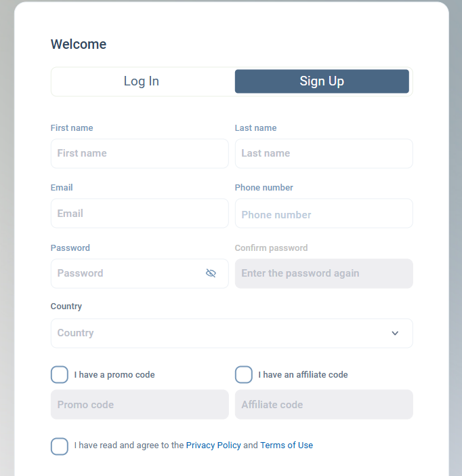Open the Privacy Policy link
The width and height of the screenshot is (462, 476).
213,445
